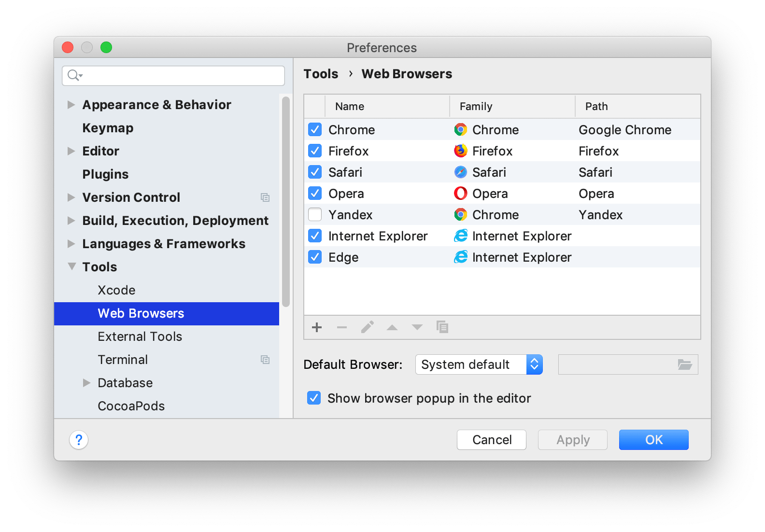Viewport: 765px width, 532px height.
Task: Click the Name column header
Action: pos(387,106)
